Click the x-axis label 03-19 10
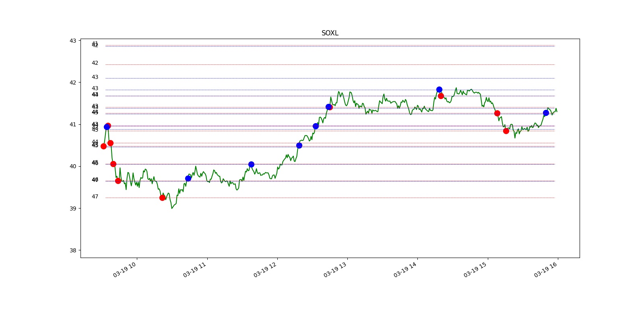 tap(124, 269)
